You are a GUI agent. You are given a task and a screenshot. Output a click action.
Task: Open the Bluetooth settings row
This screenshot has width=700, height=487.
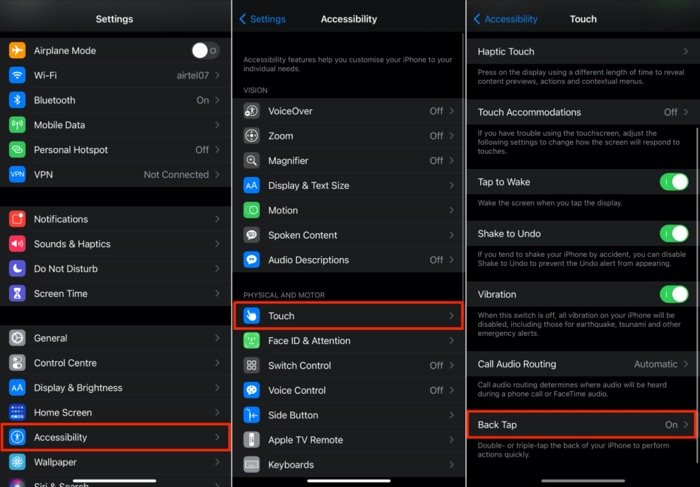click(x=115, y=100)
